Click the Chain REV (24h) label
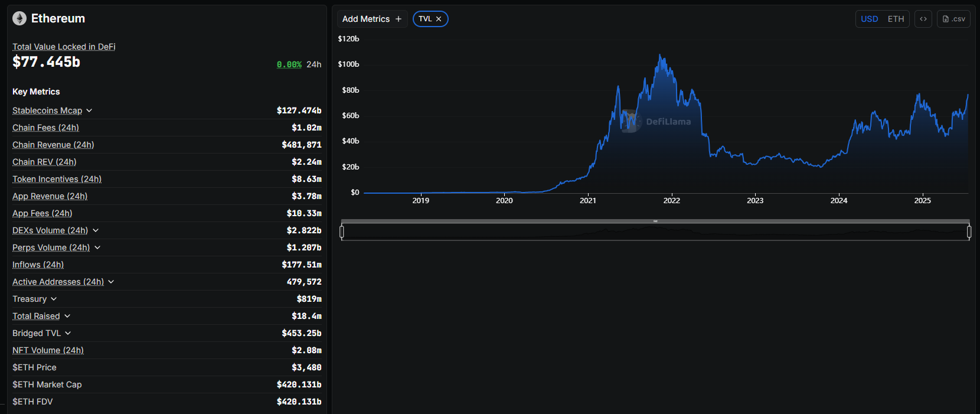The width and height of the screenshot is (980, 414). click(44, 162)
